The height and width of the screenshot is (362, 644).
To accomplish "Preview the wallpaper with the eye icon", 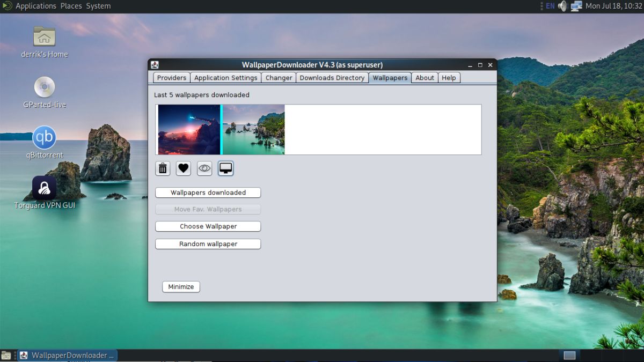I will pyautogui.click(x=204, y=168).
